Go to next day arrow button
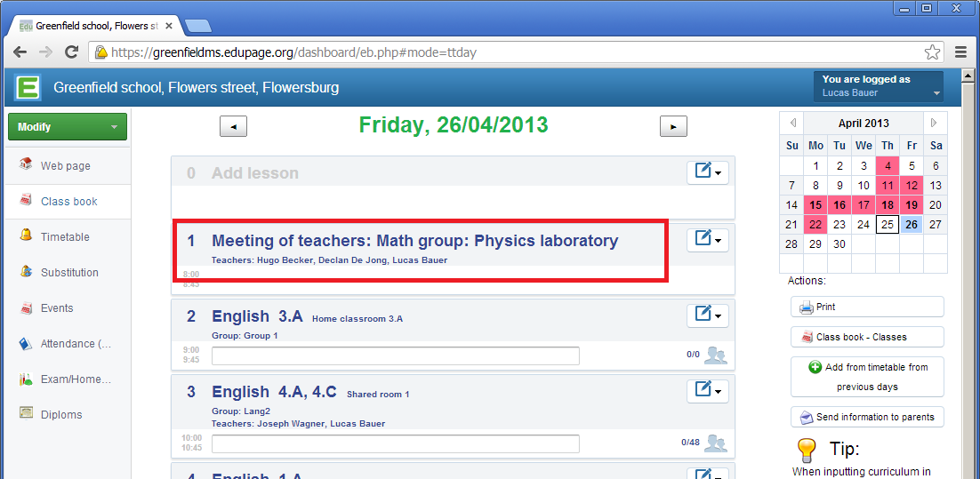This screenshot has height=479, width=980. [x=674, y=126]
